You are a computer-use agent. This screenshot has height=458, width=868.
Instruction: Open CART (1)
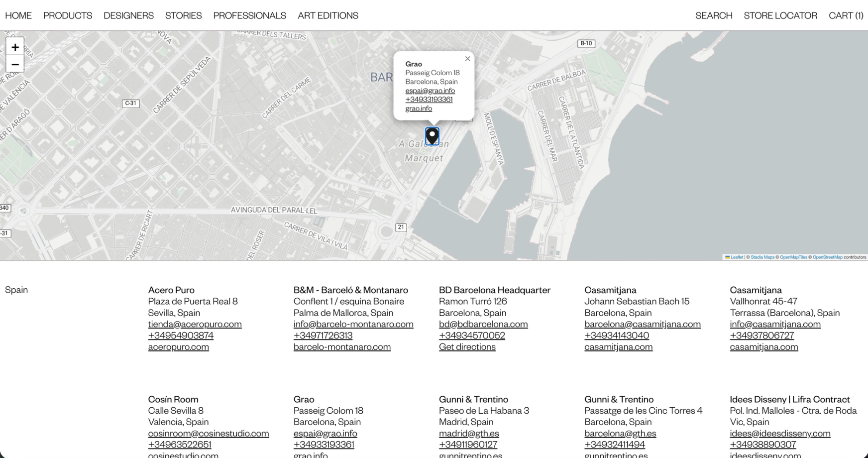click(x=846, y=15)
